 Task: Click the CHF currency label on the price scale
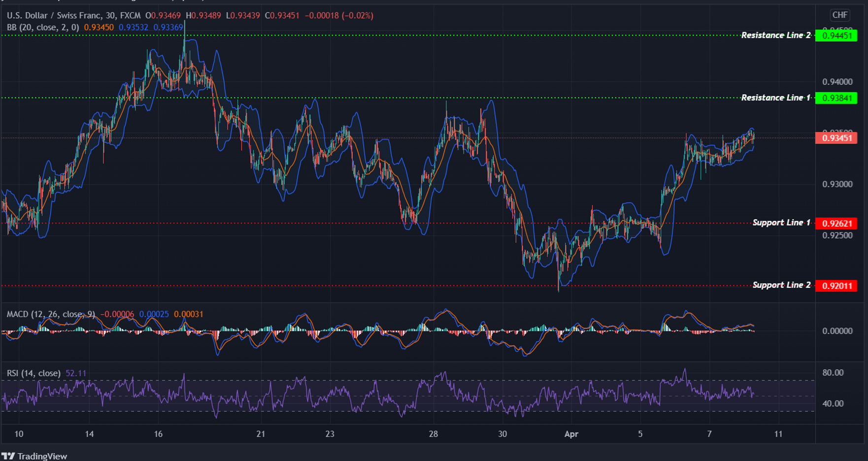840,15
